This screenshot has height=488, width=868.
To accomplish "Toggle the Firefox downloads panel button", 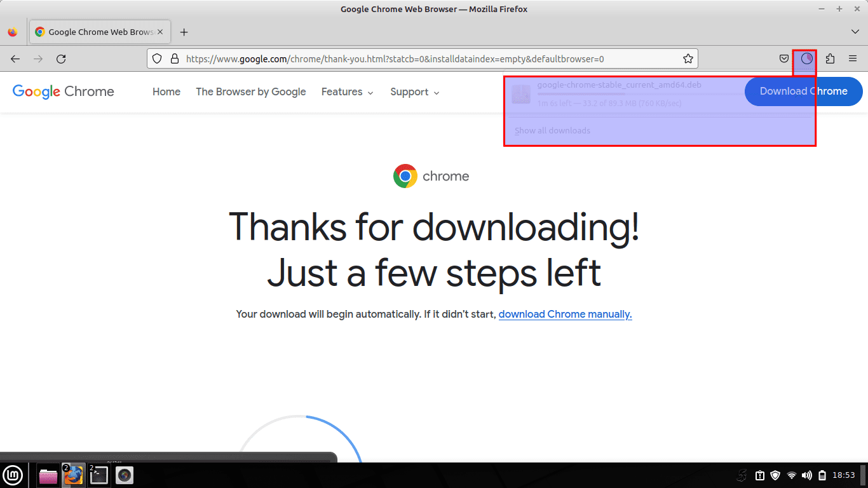I will [x=806, y=59].
